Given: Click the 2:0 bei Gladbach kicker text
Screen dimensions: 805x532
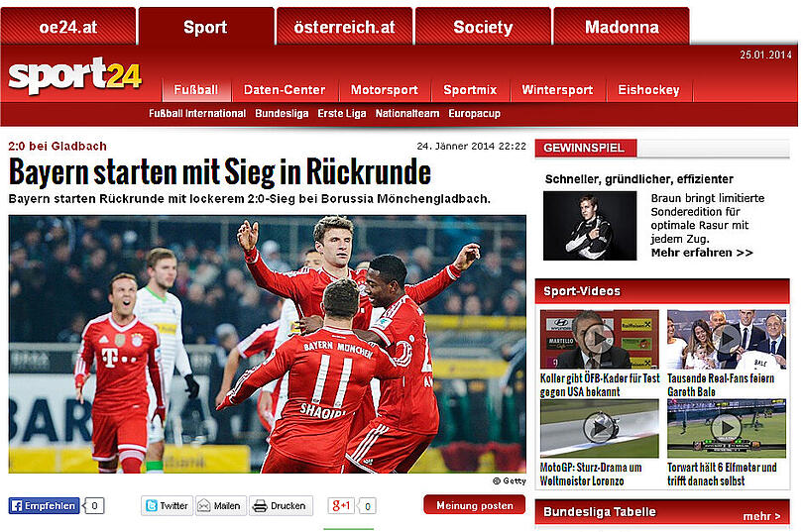Looking at the screenshot, I should click(x=57, y=147).
